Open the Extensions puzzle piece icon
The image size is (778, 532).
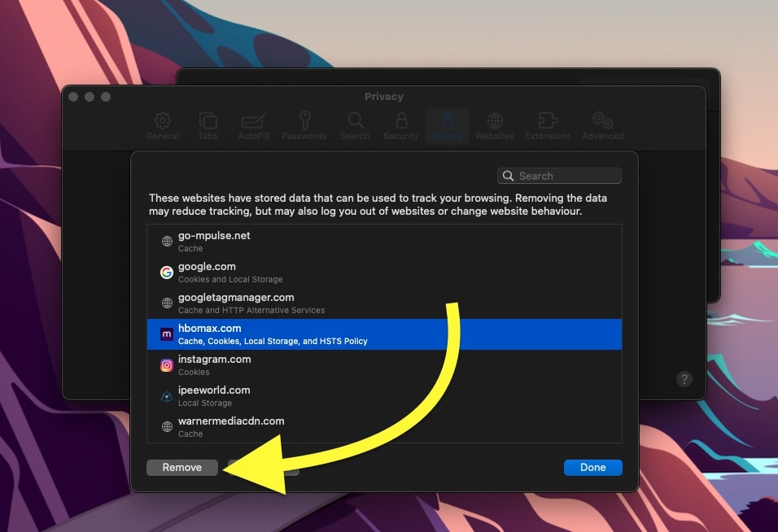pos(548,121)
